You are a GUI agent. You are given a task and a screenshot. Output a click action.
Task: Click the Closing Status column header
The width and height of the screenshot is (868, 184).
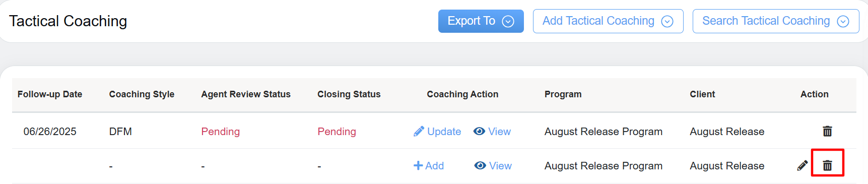[349, 94]
